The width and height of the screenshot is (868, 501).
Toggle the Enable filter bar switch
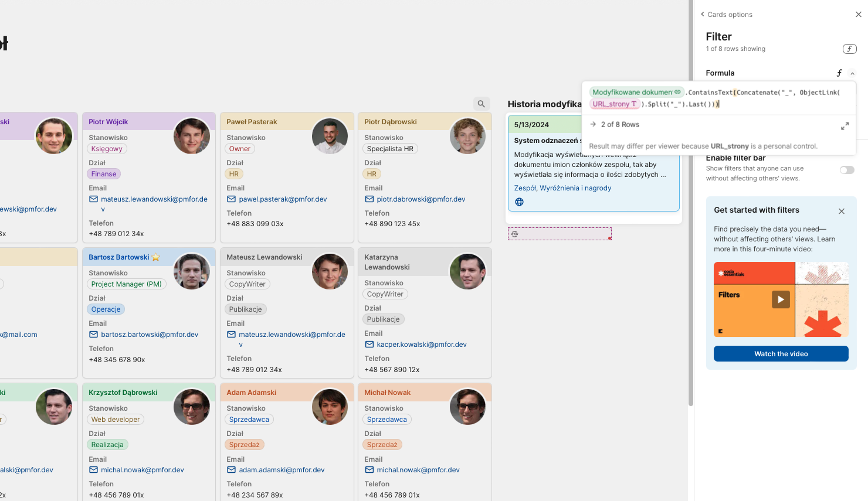click(x=847, y=170)
